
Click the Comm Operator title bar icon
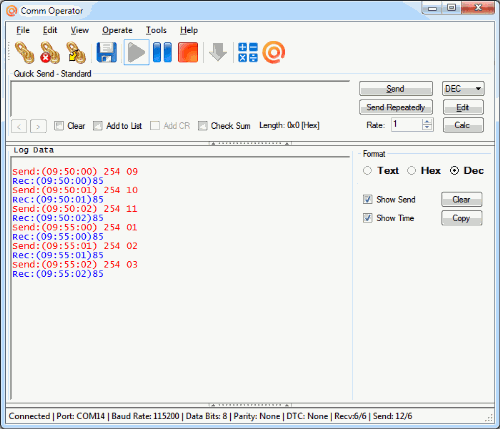12,11
